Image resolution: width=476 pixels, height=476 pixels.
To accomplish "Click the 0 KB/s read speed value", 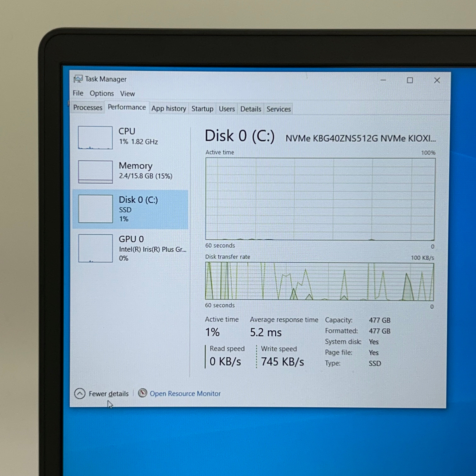I will click(225, 361).
